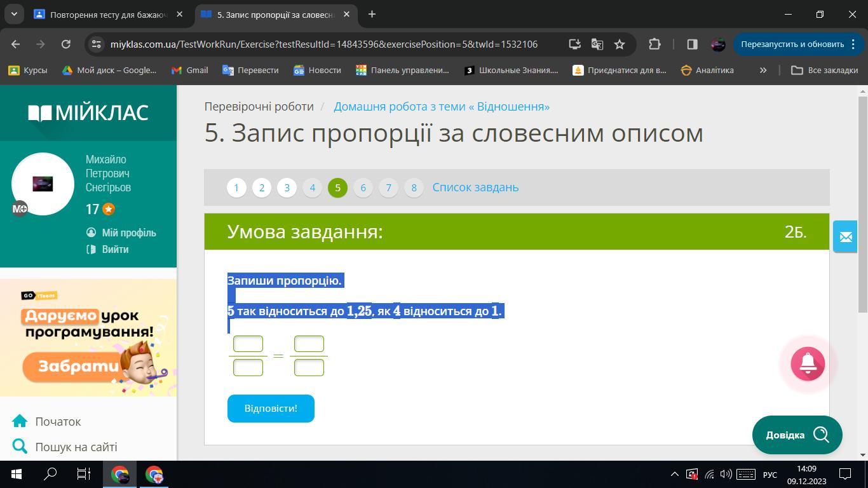Open the Домашня робота з теми Відношення link
Viewport: 868px width, 488px height.
[x=442, y=106]
